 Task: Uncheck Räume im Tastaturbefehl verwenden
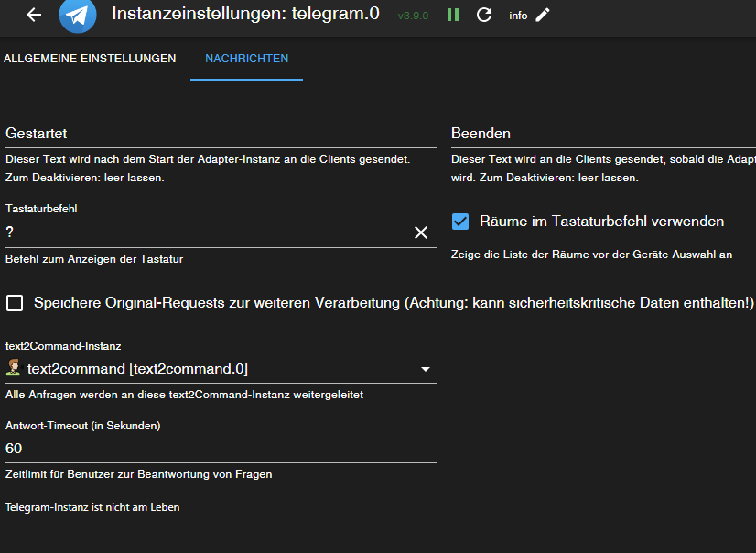pyautogui.click(x=460, y=222)
